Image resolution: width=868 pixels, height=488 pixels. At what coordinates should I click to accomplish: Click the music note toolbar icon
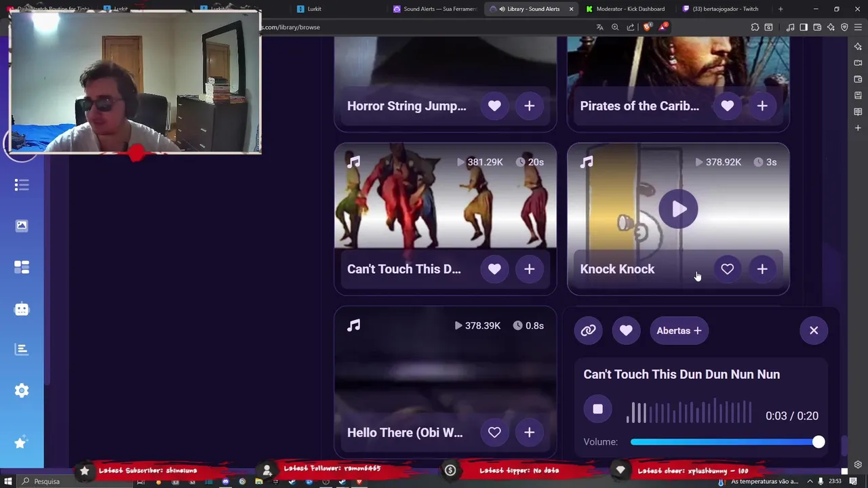(x=790, y=27)
